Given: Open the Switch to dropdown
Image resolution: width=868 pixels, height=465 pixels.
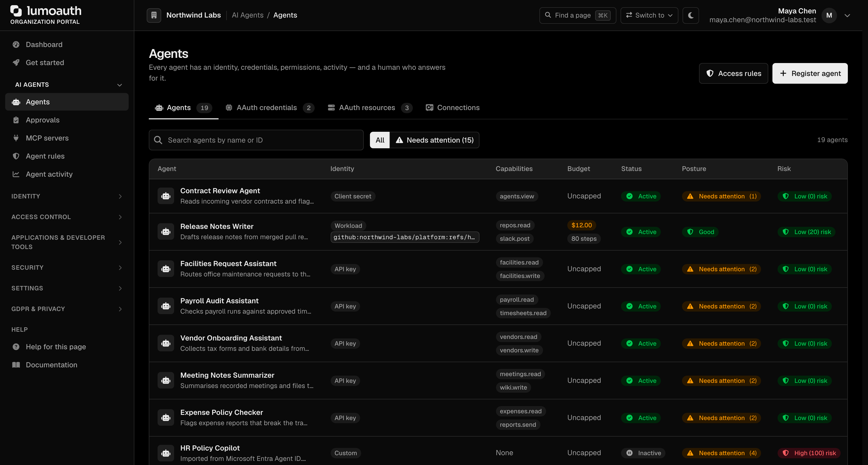Looking at the screenshot, I should point(649,15).
